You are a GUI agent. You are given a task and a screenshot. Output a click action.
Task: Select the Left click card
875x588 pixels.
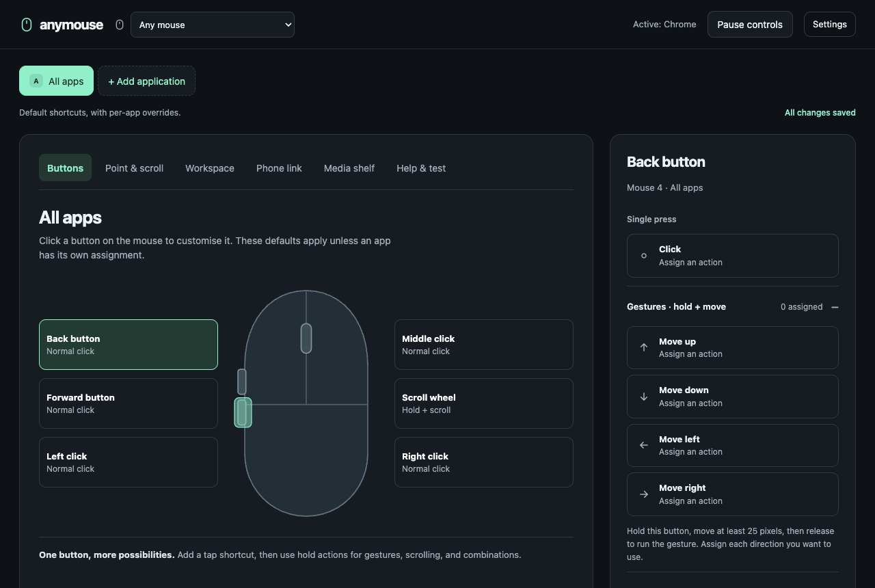(129, 462)
